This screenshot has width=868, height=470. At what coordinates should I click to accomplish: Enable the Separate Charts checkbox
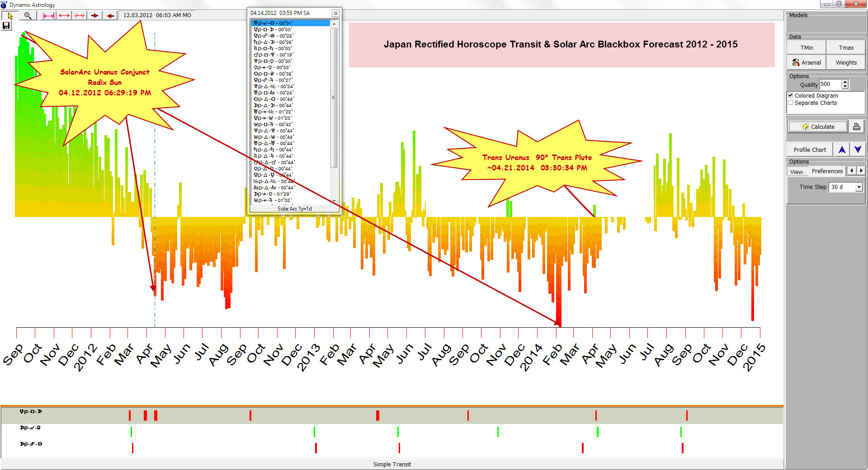click(x=791, y=103)
